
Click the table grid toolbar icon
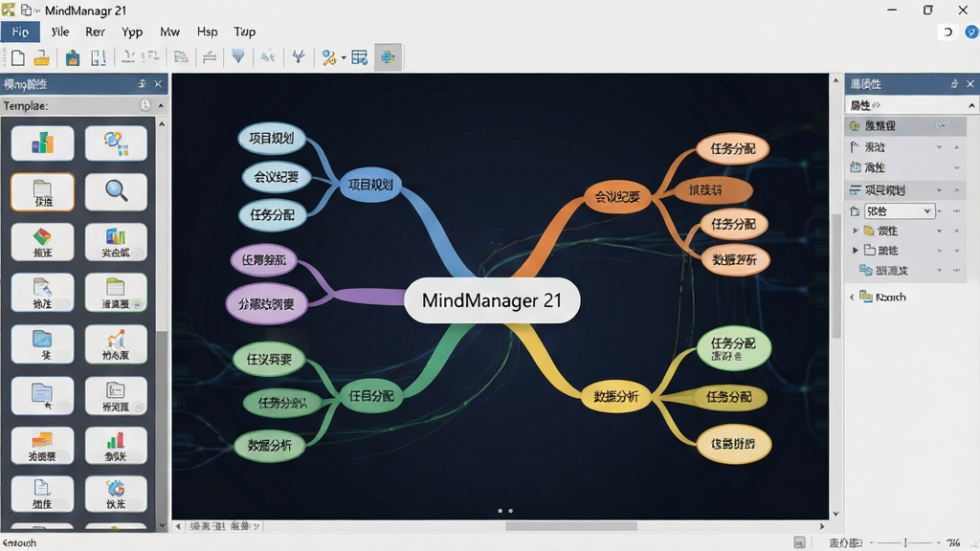click(360, 57)
